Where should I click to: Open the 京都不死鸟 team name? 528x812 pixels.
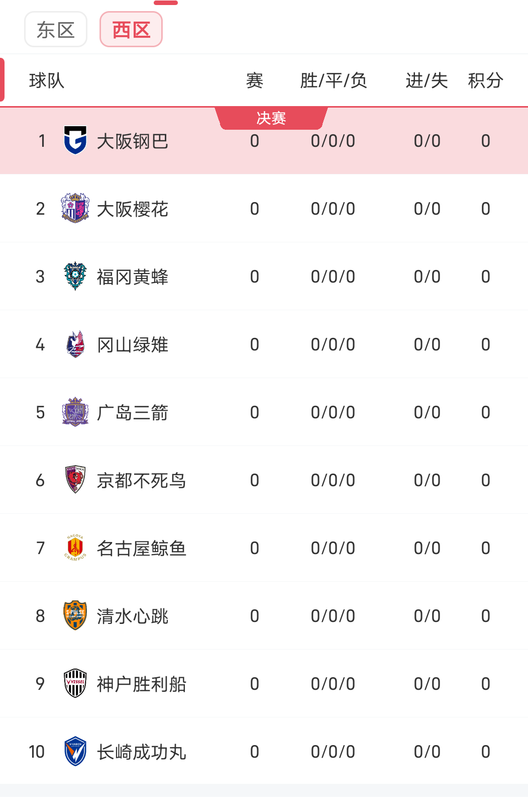coord(141,481)
